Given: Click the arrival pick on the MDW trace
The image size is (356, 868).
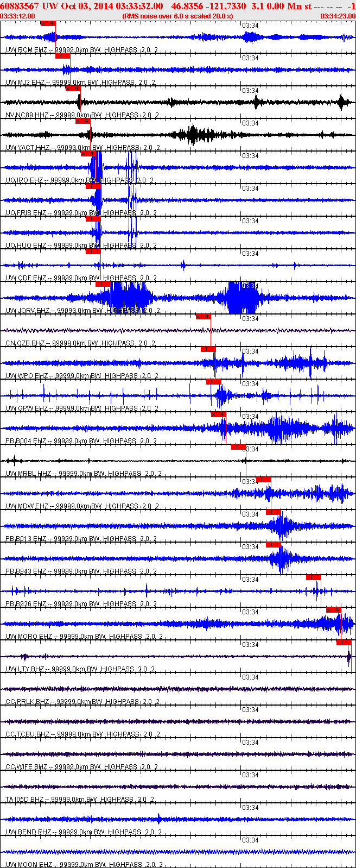Looking at the screenshot, I should pyautogui.click(x=264, y=480).
